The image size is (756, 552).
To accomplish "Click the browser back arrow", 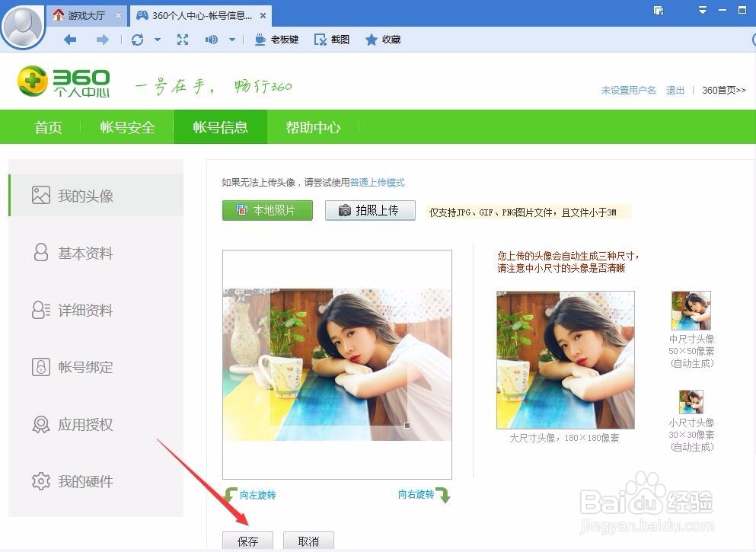I will coord(70,40).
